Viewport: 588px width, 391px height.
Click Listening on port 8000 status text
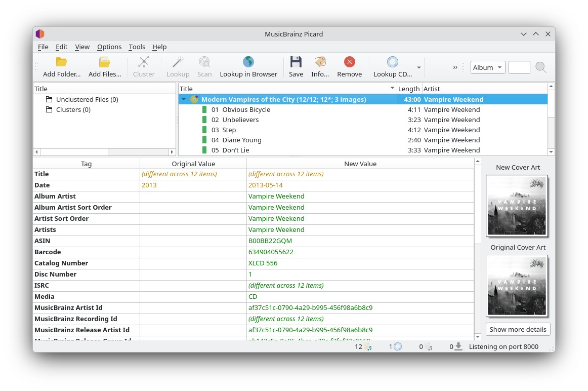click(503, 347)
